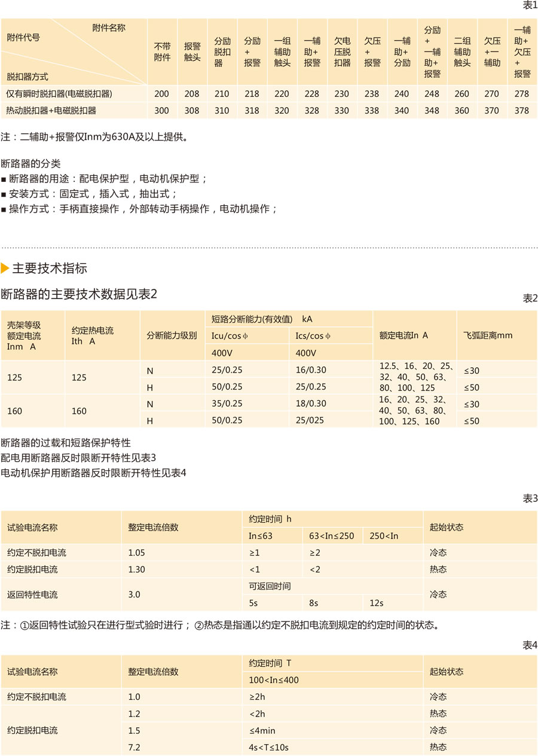The image size is (538, 756).
Task: Click the 35/0.25 Icu value cell
Action: pos(227,404)
